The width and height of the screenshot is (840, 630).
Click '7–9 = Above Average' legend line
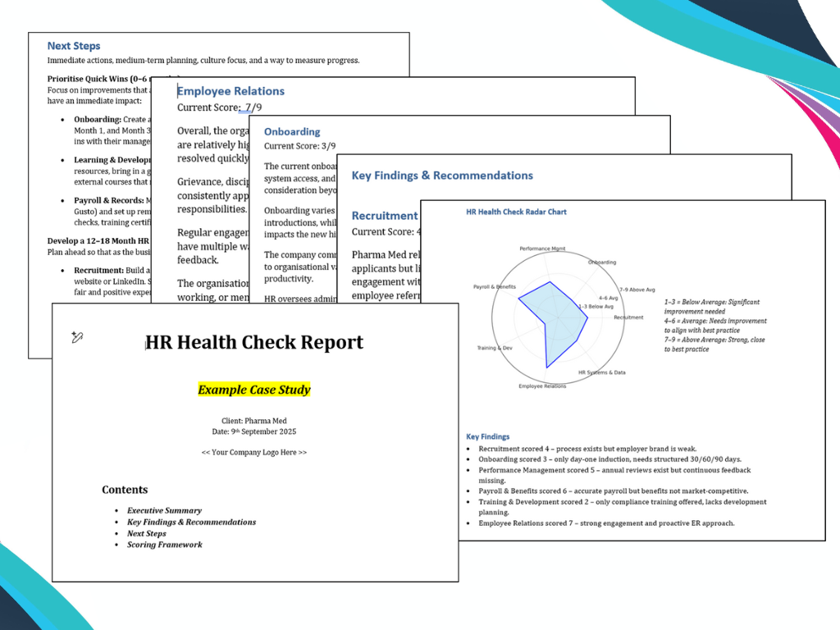tap(714, 345)
